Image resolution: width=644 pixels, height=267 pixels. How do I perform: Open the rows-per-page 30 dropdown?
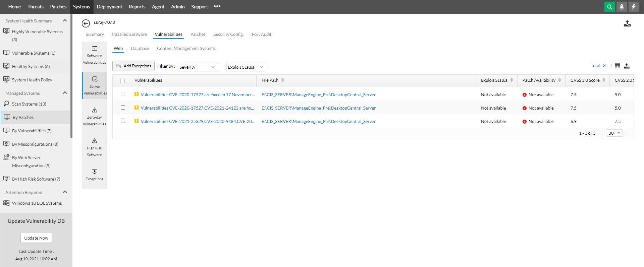click(614, 133)
